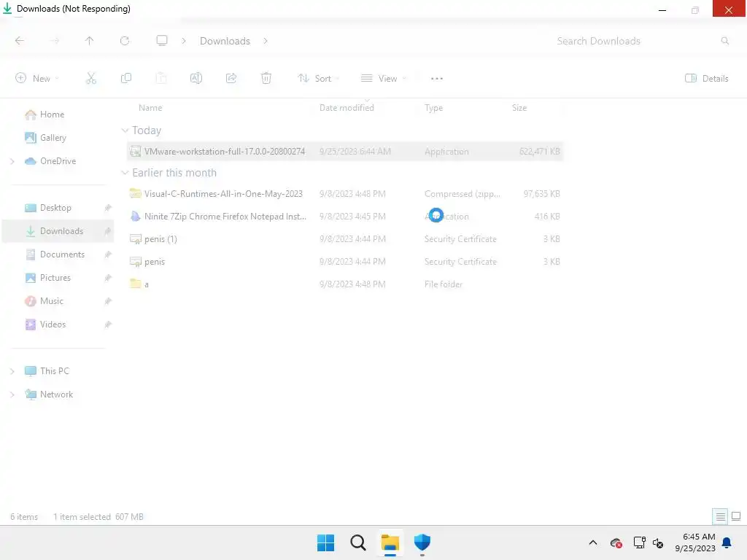Viewport: 747px width, 560px height.
Task: Click the Ninite installer file icon
Action: tap(135, 217)
